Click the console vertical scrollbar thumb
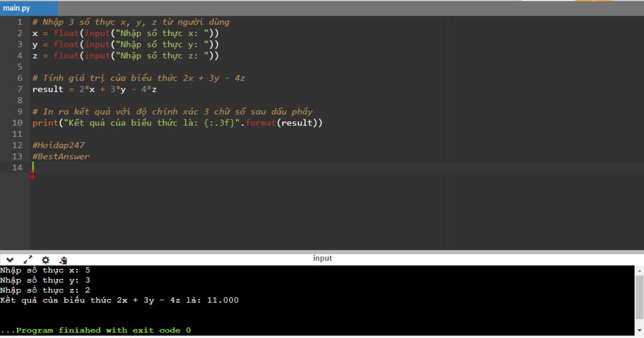This screenshot has width=644, height=338. [x=640, y=297]
